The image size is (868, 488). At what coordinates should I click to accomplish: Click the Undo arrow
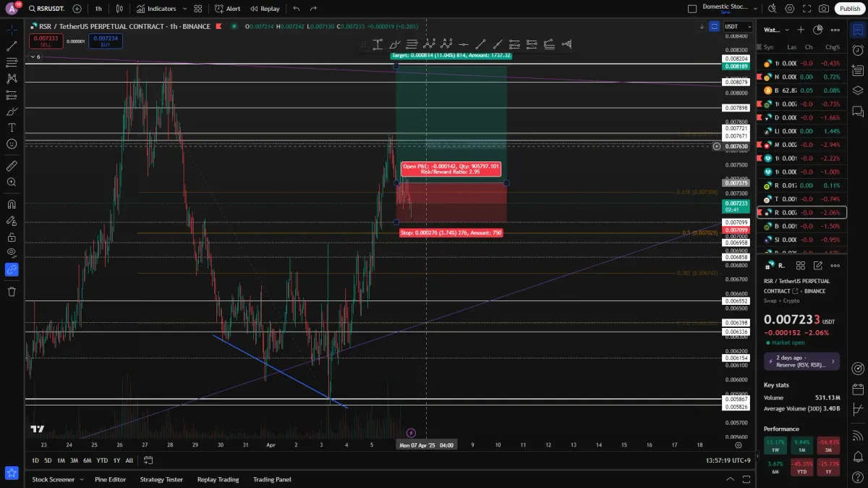pyautogui.click(x=297, y=9)
